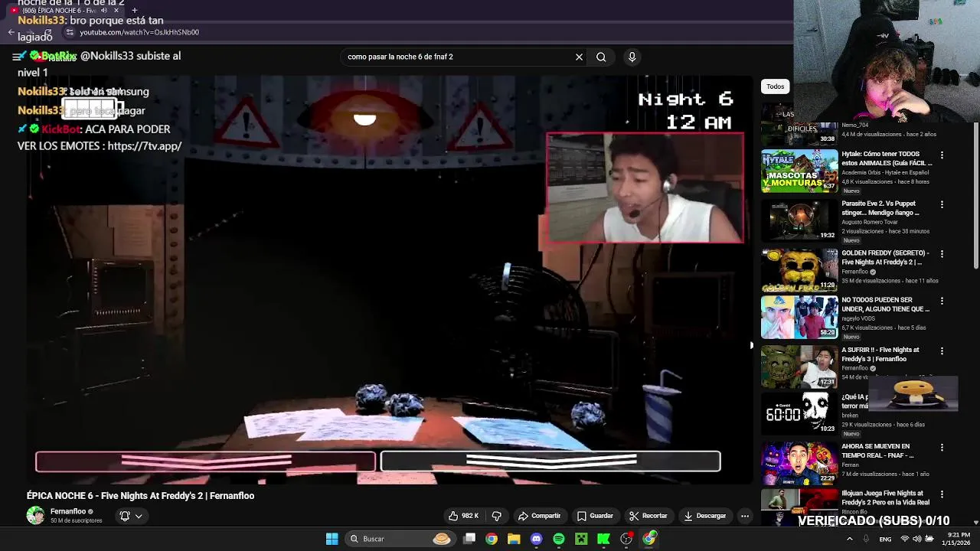Viewport: 980px width, 551px height.
Task: Download video with the Descargar button
Action: (x=704, y=516)
